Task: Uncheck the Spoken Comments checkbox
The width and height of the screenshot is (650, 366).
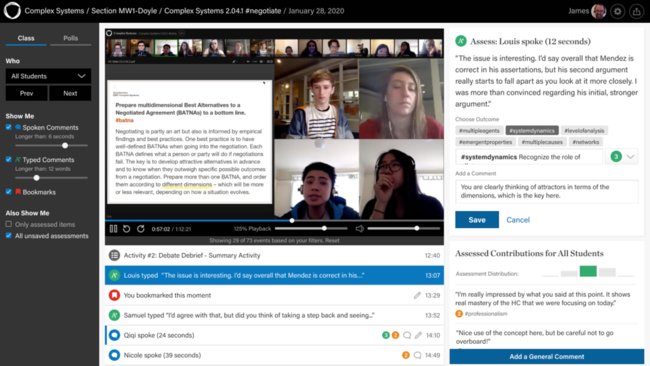Action: [x=9, y=127]
